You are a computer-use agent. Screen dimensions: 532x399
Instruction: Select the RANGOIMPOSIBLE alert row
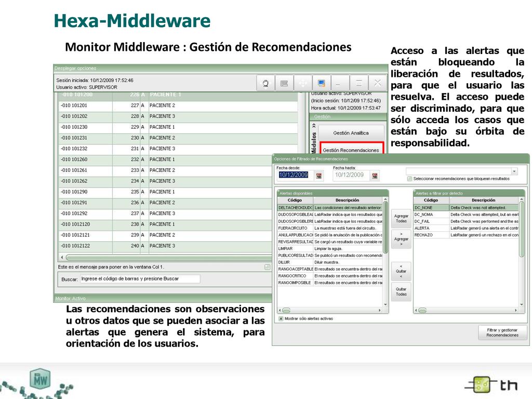point(330,282)
